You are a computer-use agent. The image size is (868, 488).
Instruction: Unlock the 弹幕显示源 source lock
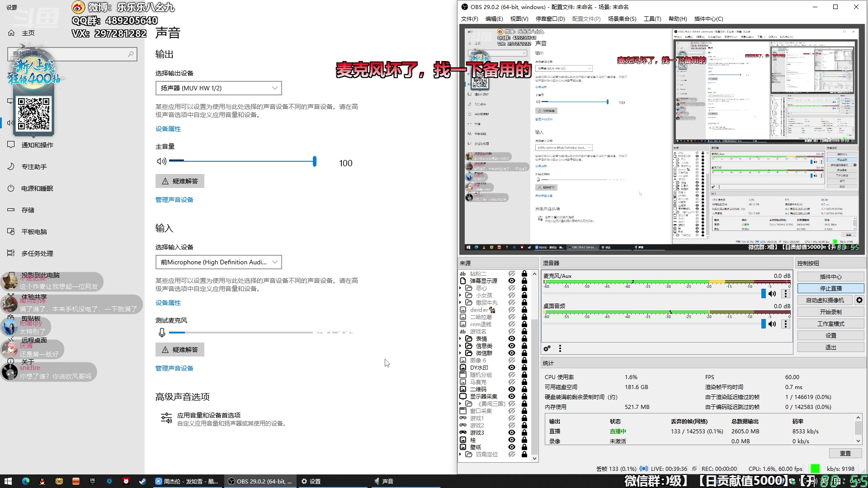524,281
